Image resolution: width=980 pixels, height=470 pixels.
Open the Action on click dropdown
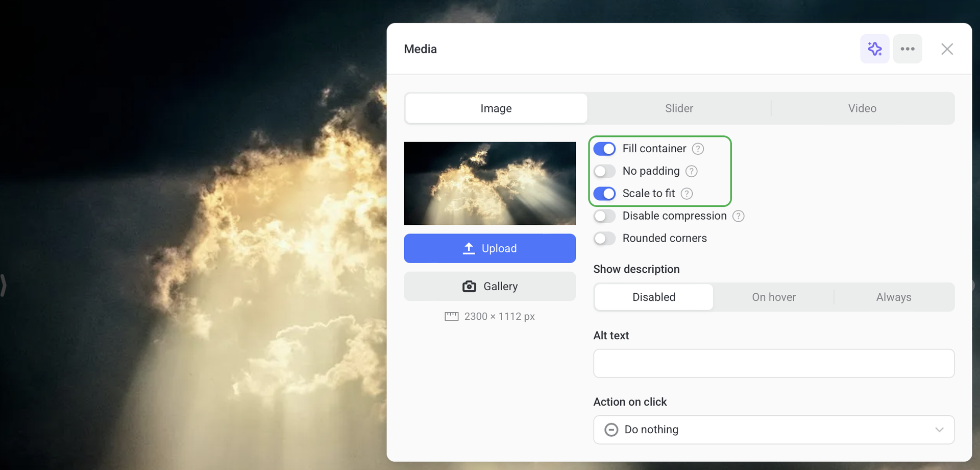pos(773,430)
